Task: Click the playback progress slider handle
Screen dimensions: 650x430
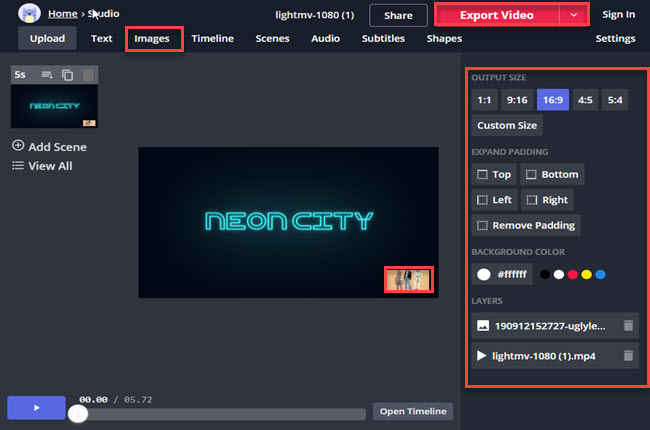Action: pyautogui.click(x=78, y=413)
